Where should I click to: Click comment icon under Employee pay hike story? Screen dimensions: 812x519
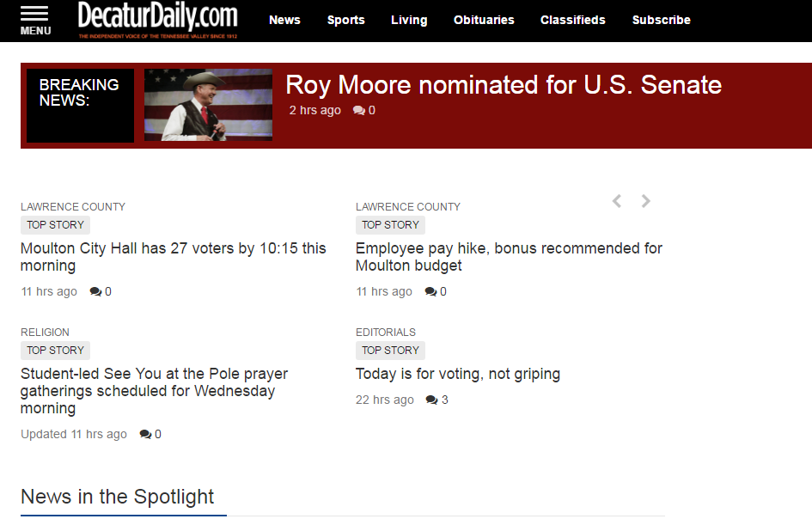(x=430, y=292)
